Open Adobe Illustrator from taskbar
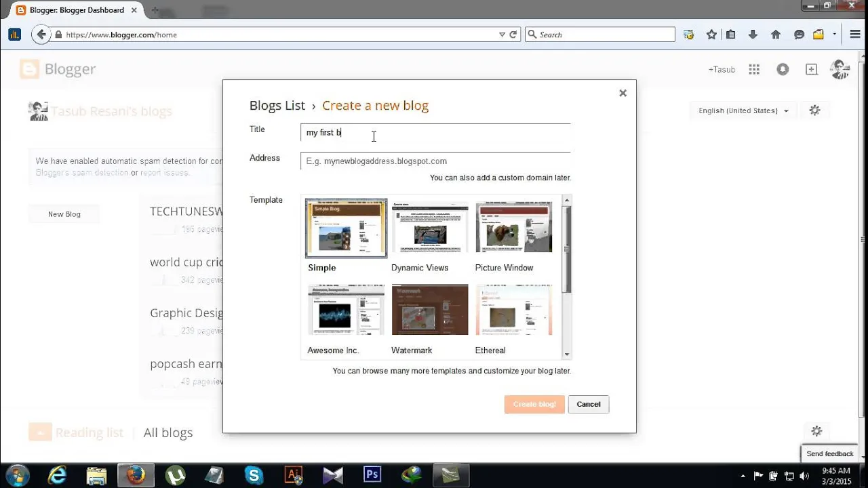Image resolution: width=868 pixels, height=488 pixels. (x=294, y=475)
